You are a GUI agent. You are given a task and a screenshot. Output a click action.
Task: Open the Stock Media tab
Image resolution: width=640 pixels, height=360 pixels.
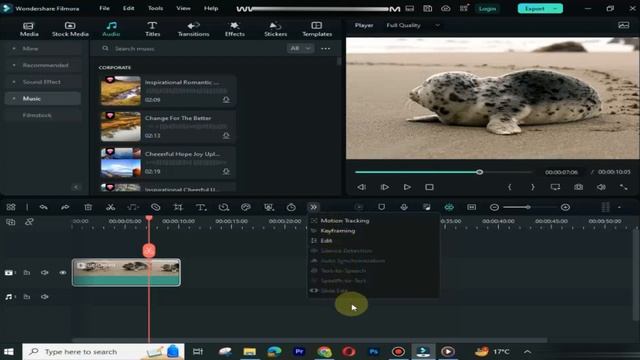[70, 29]
